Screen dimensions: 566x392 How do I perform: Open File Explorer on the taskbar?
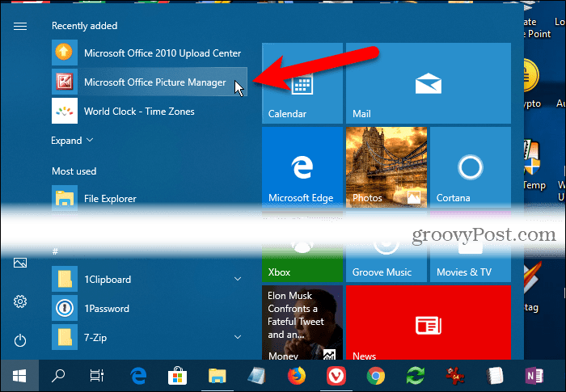pyautogui.click(x=217, y=376)
